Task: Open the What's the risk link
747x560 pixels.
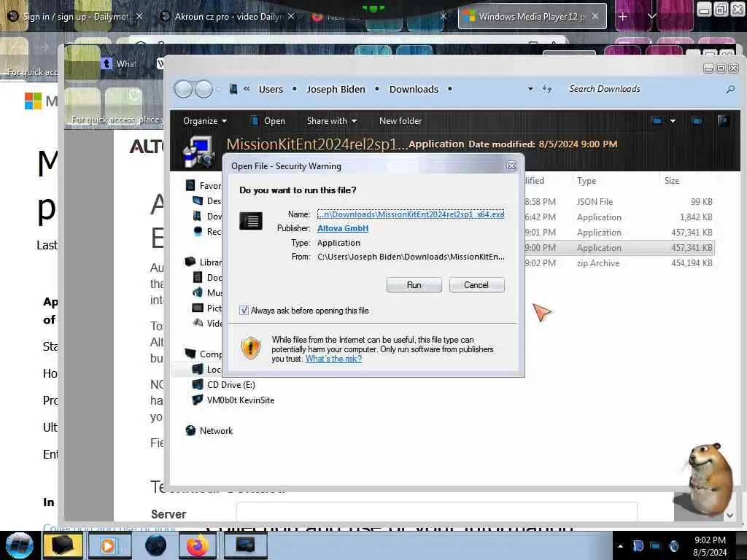Action: point(333,359)
